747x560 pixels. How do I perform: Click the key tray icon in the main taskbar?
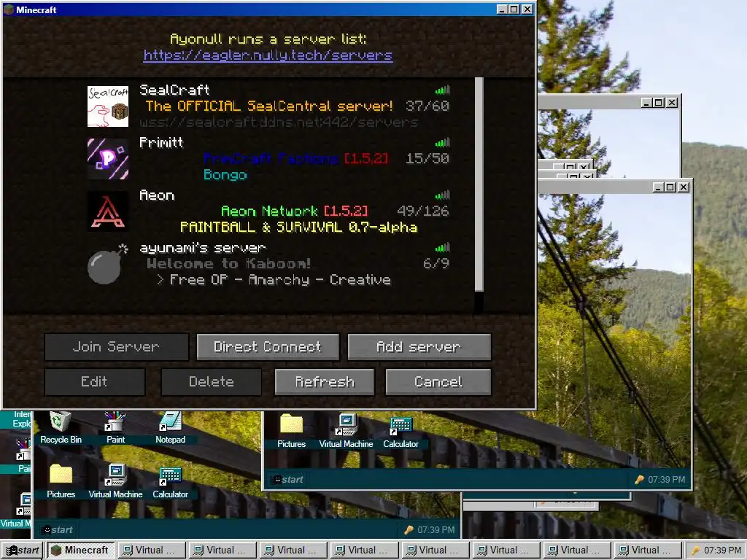696,550
